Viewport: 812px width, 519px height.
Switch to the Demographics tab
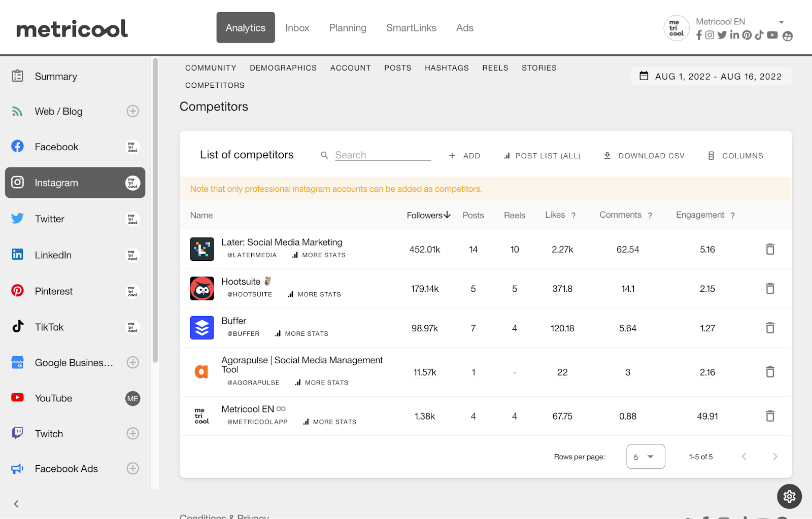coord(283,67)
